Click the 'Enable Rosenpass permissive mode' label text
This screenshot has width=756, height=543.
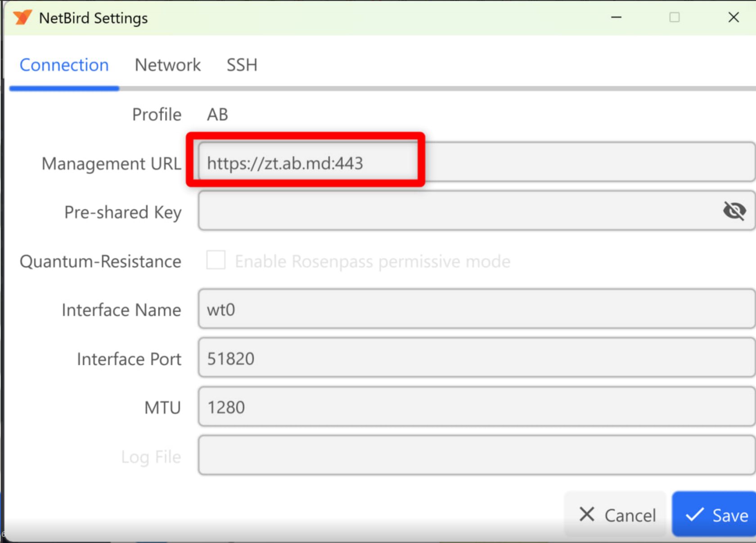pyautogui.click(x=373, y=261)
